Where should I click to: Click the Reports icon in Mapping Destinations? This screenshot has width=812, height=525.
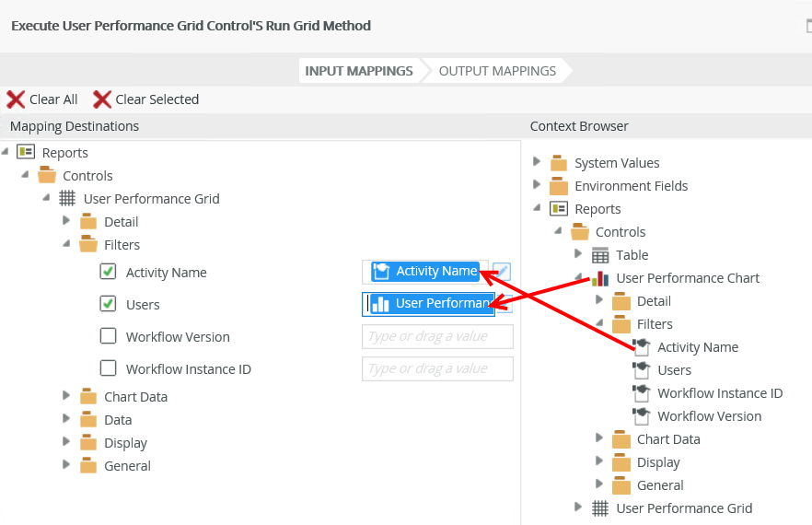[x=26, y=153]
